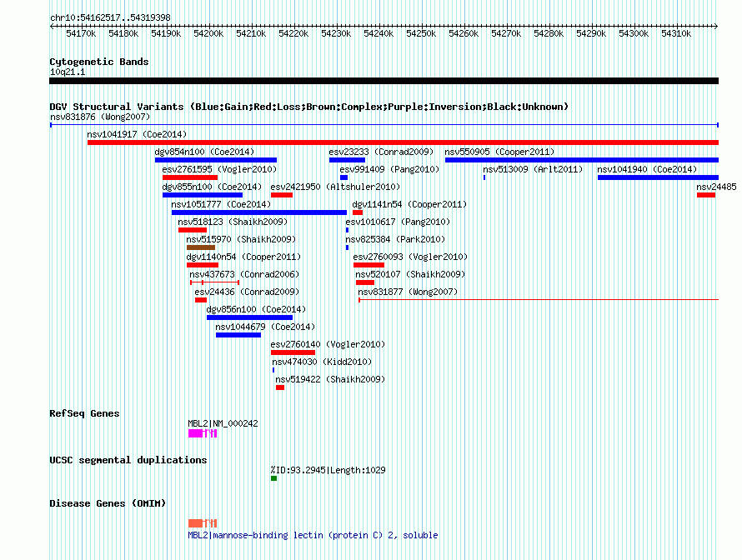Image resolution: width=742 pixels, height=560 pixels.
Task: Select nsv474030 (Kidd2010) label
Action: (322, 362)
